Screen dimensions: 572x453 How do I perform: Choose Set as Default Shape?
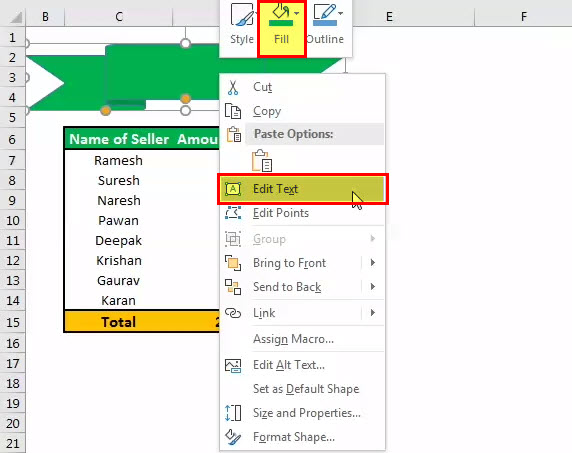pyautogui.click(x=302, y=389)
